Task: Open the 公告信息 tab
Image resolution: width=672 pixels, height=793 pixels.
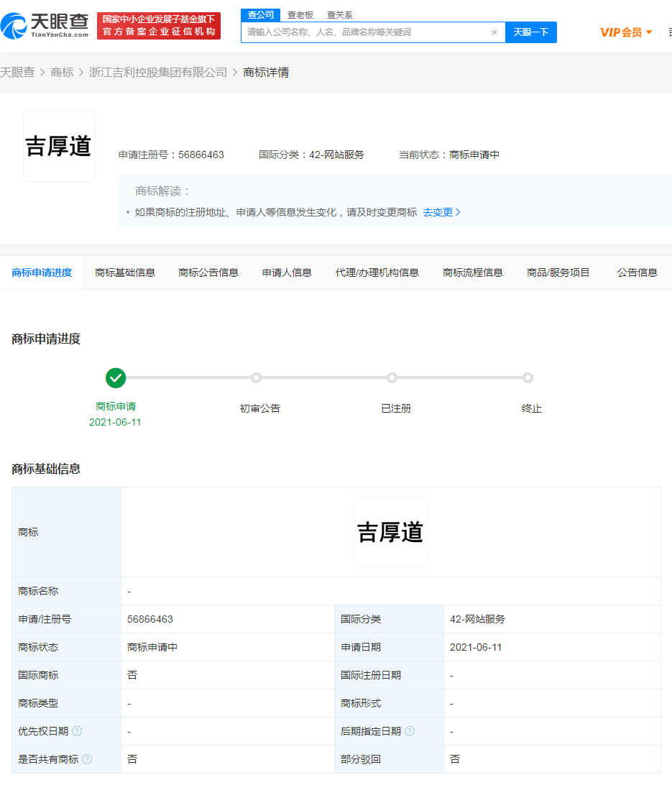Action: pyautogui.click(x=637, y=272)
